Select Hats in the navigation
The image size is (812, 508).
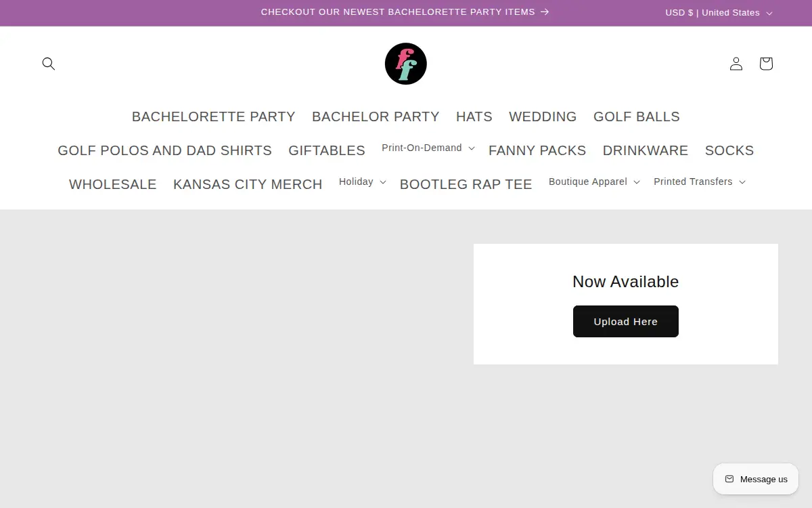click(474, 117)
